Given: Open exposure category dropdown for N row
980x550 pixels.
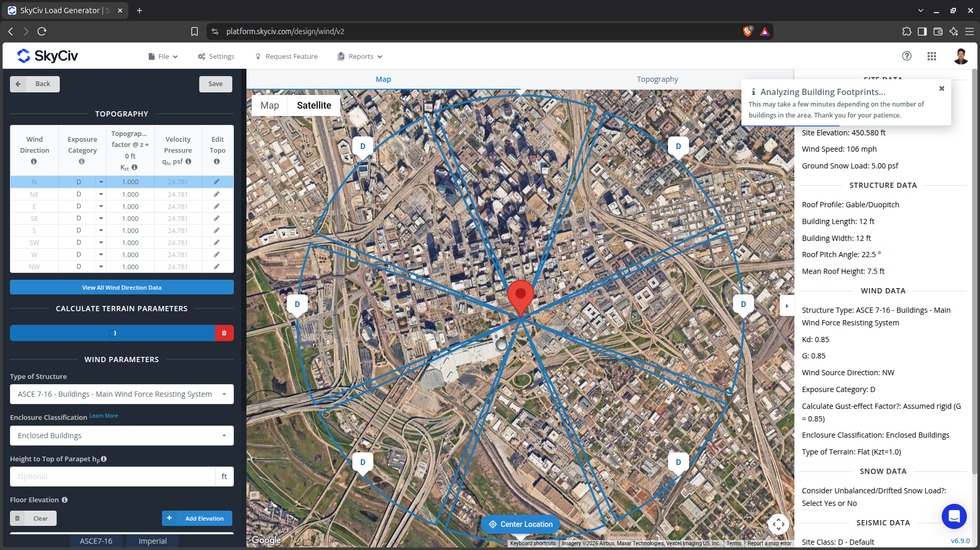Looking at the screenshot, I should [101, 182].
